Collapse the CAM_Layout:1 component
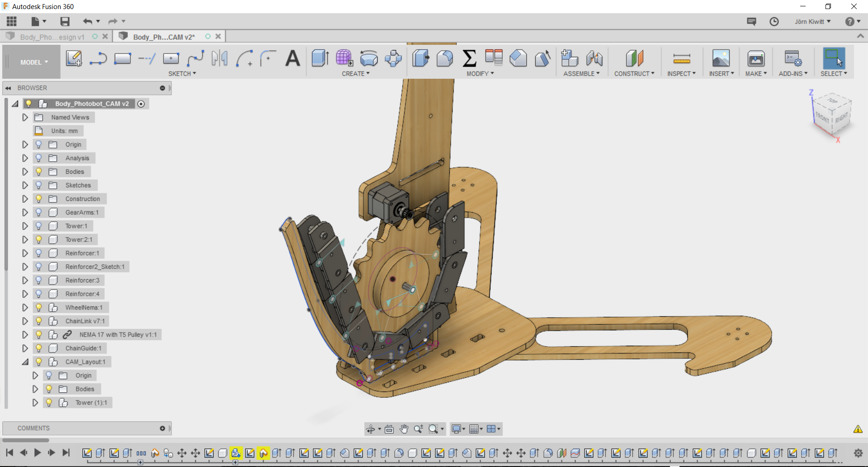 [25, 362]
